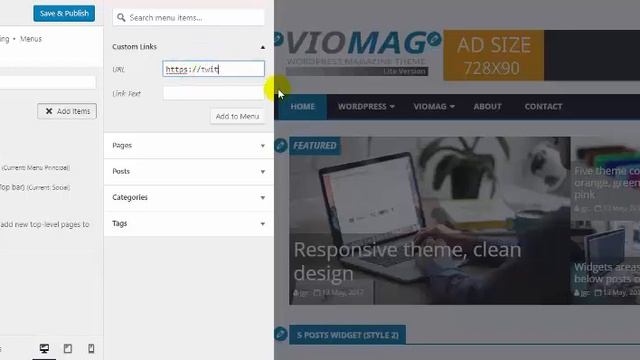This screenshot has height=360, width=640.
Task: Click the edit pencil beside 5 Posts Widget
Action: tap(280, 334)
